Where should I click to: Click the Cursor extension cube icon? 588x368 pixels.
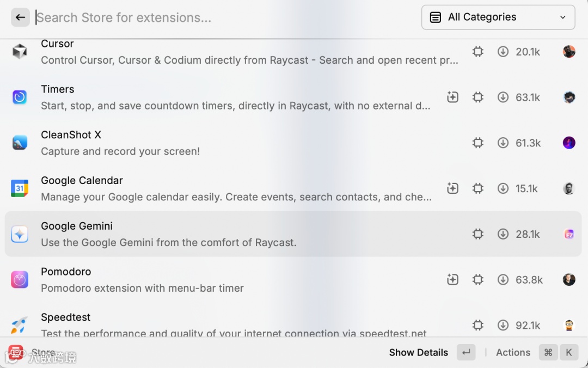click(x=20, y=52)
